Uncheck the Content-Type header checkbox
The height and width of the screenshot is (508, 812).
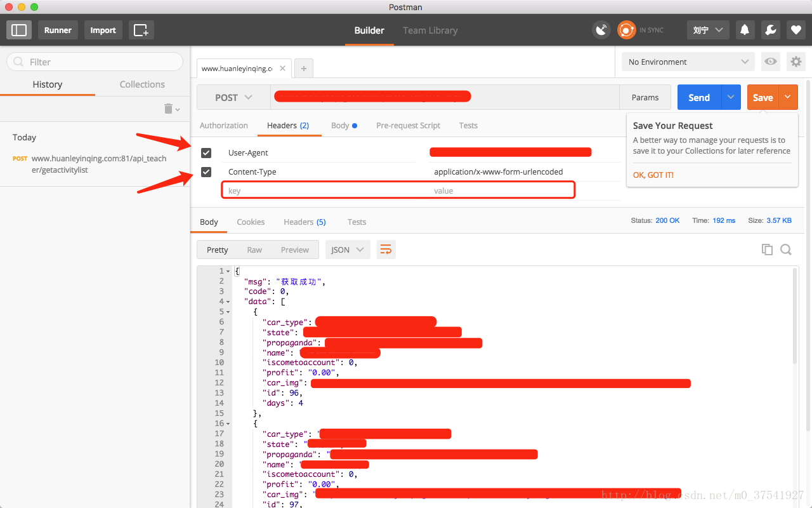206,172
